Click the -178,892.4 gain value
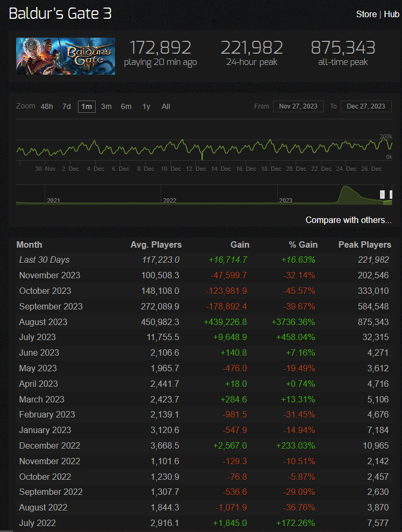 click(x=226, y=307)
